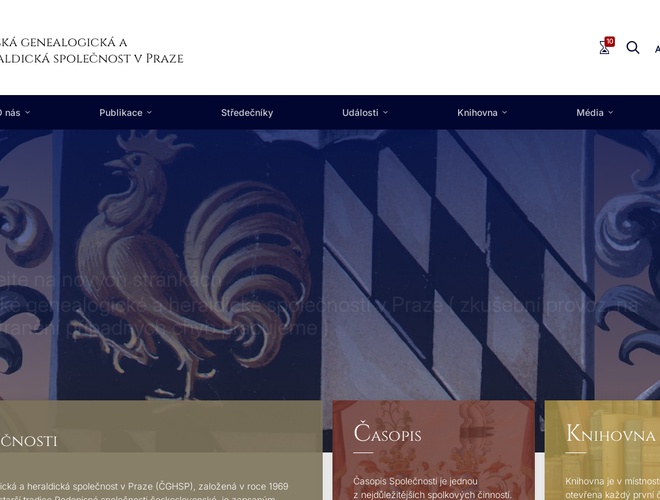Open the hourglass pending items icon
The height and width of the screenshot is (500, 660).
point(604,48)
